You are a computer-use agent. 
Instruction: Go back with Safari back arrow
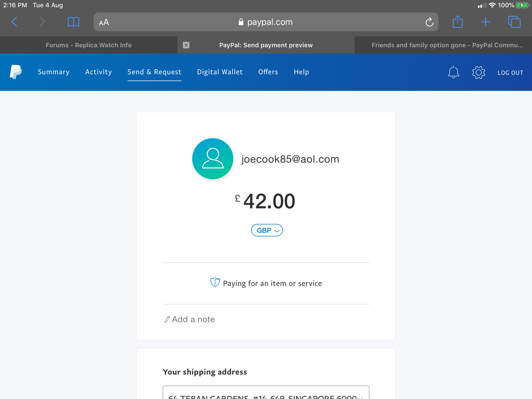tap(15, 22)
